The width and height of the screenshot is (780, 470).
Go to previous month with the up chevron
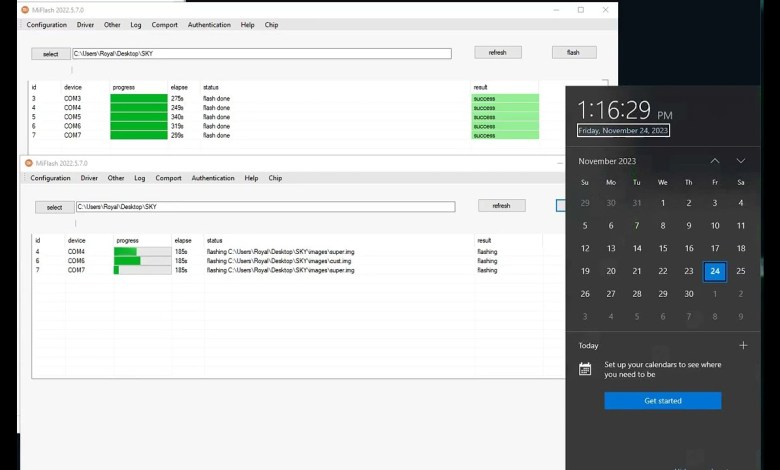(714, 161)
